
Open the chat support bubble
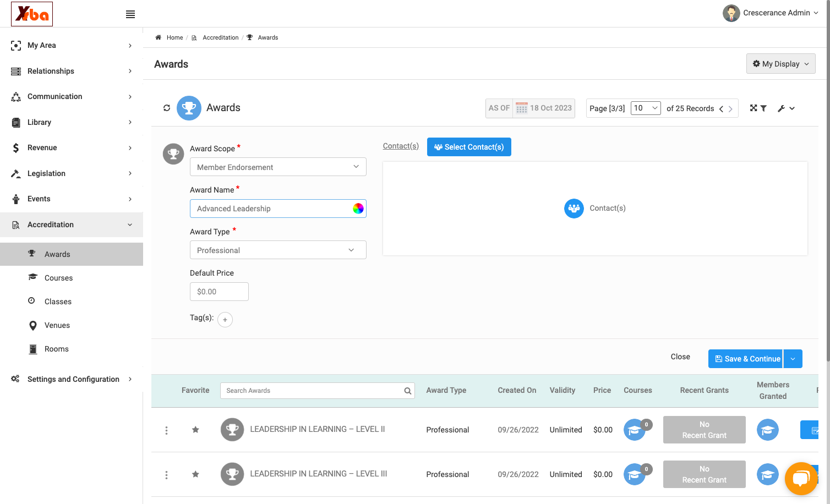[x=801, y=479]
